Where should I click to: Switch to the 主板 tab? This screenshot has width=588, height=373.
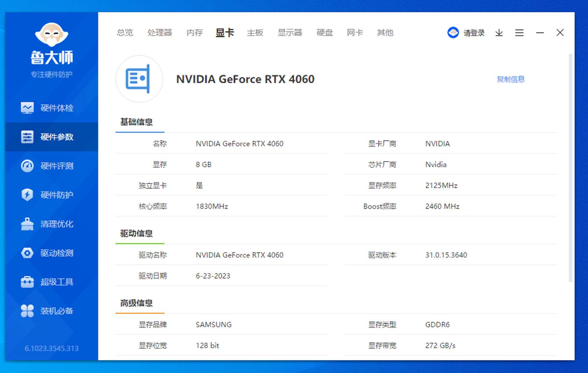coord(255,33)
